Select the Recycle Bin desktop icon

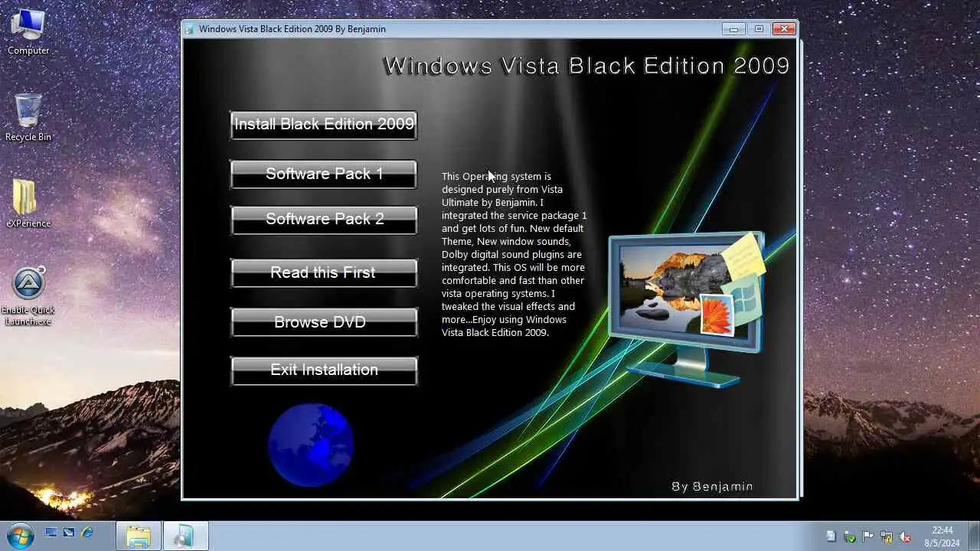click(28, 117)
